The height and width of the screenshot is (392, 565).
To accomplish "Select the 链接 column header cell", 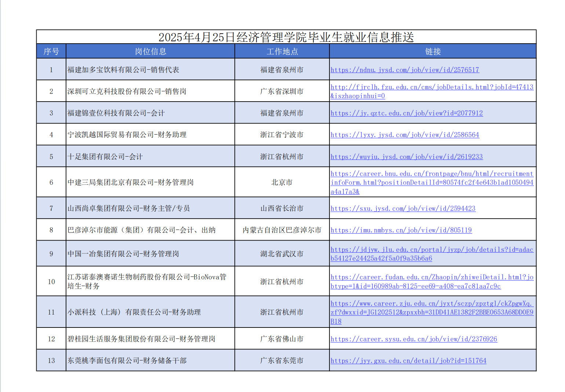I will pyautogui.click(x=433, y=51).
